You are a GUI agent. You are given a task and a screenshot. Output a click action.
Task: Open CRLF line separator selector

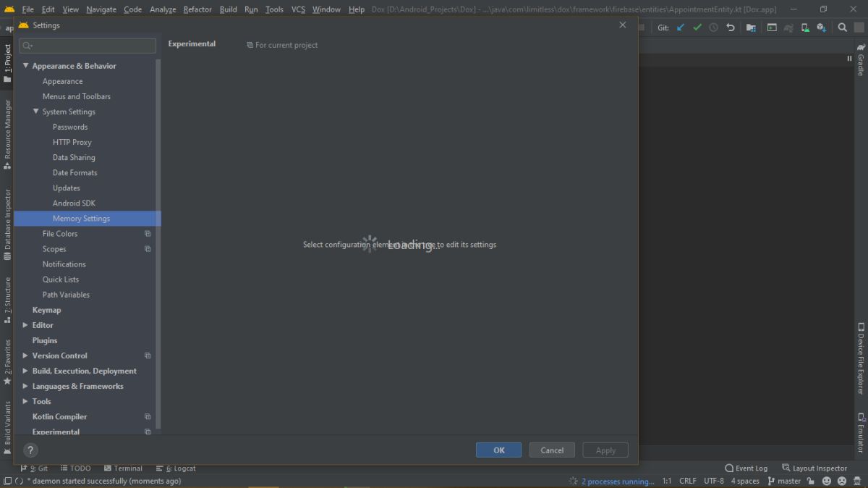pos(688,481)
